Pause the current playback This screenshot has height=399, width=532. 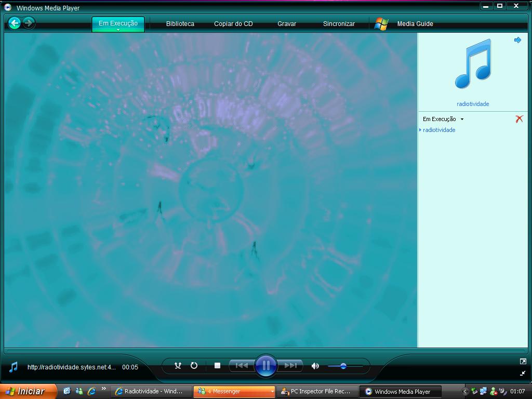coord(265,366)
